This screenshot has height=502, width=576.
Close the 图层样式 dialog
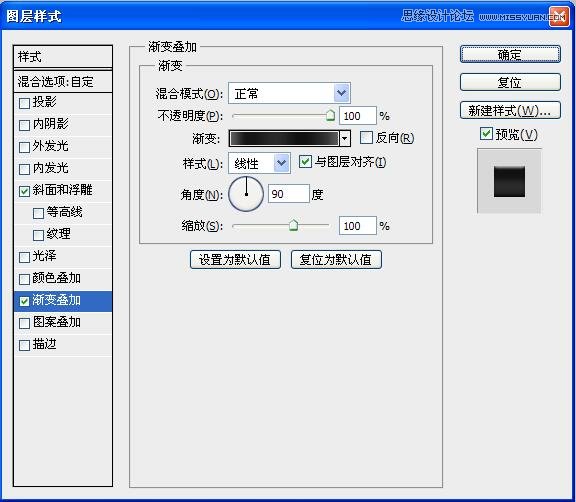[x=558, y=17]
